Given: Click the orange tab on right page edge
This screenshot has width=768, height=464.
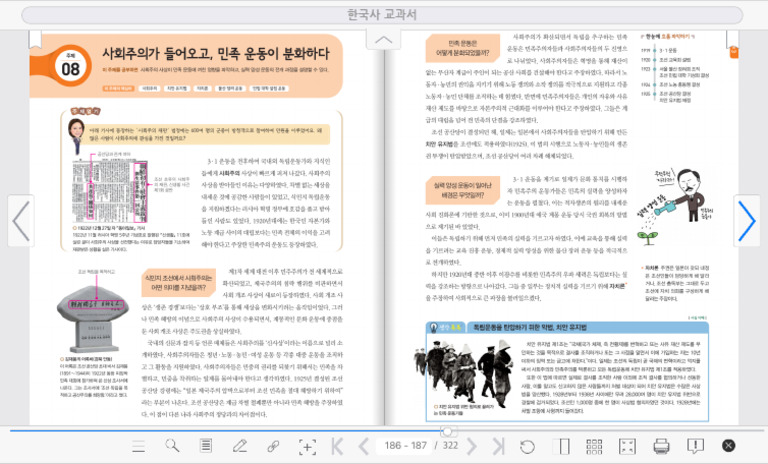Looking at the screenshot, I should tap(734, 52).
